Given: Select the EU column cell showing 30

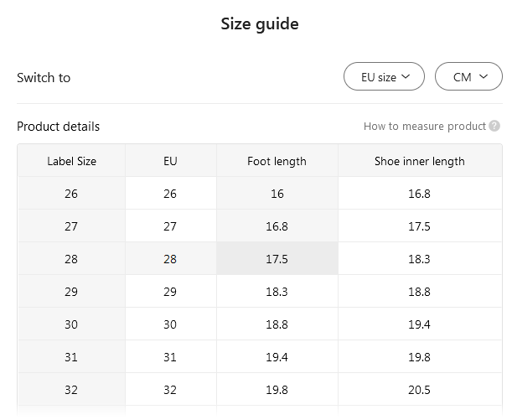Looking at the screenshot, I should [170, 324].
